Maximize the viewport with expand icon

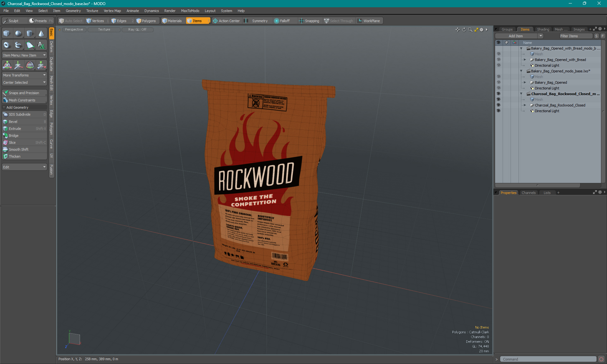pos(476,30)
